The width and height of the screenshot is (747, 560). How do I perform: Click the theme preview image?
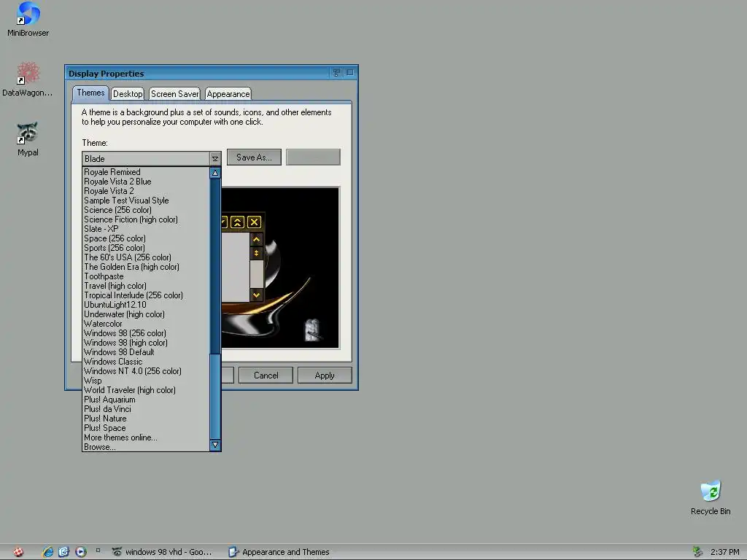tap(280, 268)
